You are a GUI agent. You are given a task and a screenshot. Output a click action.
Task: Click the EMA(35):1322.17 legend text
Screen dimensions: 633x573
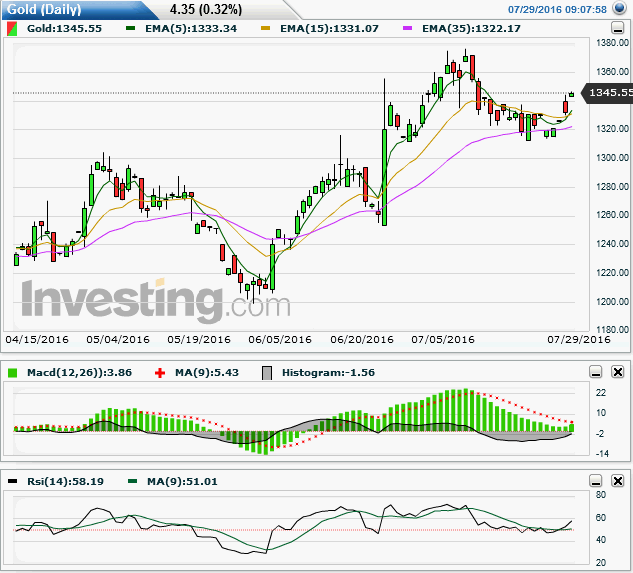pos(472,29)
